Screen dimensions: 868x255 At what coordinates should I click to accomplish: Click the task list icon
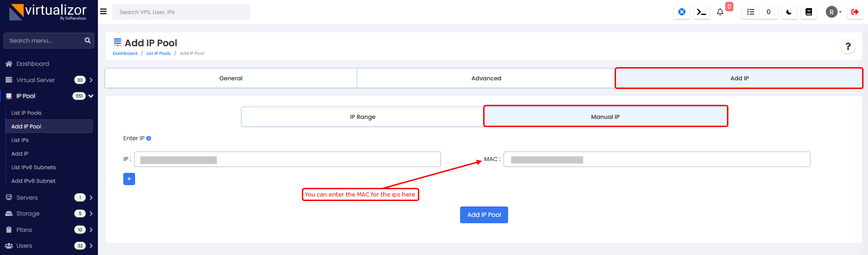click(751, 12)
